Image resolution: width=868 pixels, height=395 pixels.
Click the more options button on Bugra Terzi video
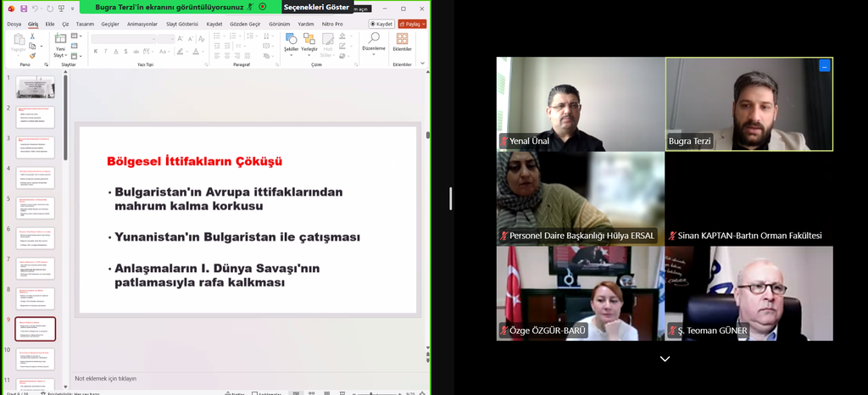(823, 65)
